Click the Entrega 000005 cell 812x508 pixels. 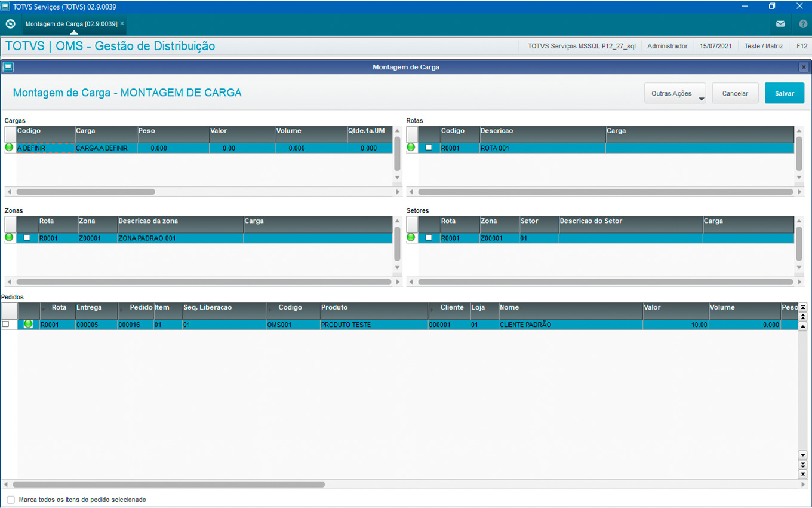click(96, 325)
